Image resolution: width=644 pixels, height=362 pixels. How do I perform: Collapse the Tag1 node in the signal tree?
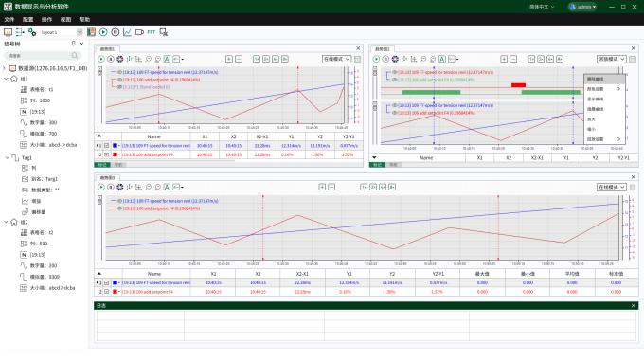(x=7, y=158)
